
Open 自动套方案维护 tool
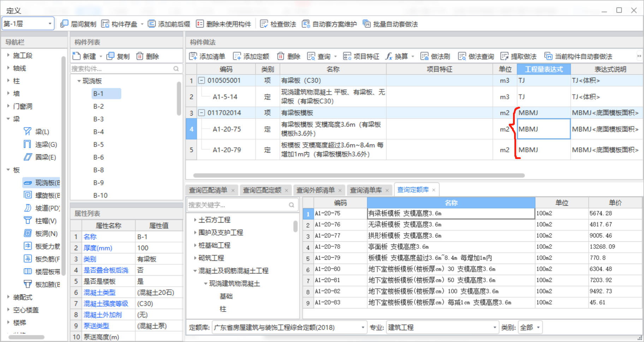[x=329, y=24]
